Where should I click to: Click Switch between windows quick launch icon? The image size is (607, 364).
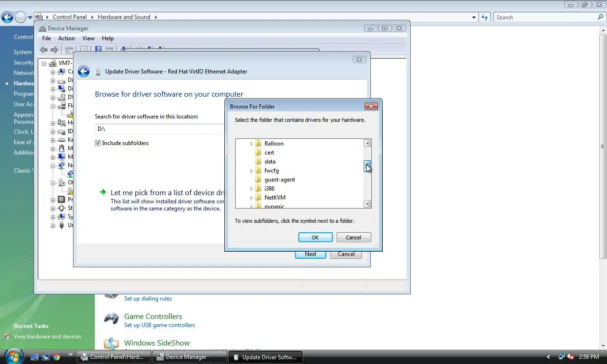click(46, 357)
